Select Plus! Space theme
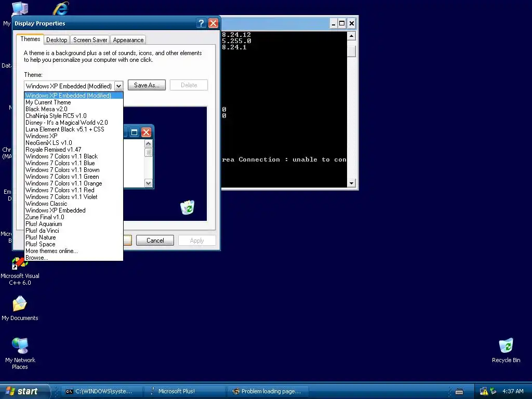The image size is (532, 399). click(x=74, y=244)
